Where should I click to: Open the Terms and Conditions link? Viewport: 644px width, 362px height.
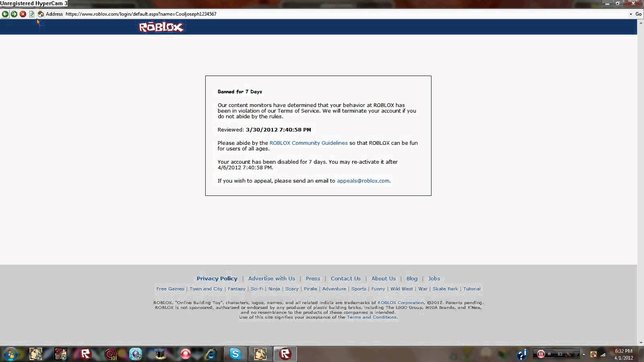click(372, 317)
